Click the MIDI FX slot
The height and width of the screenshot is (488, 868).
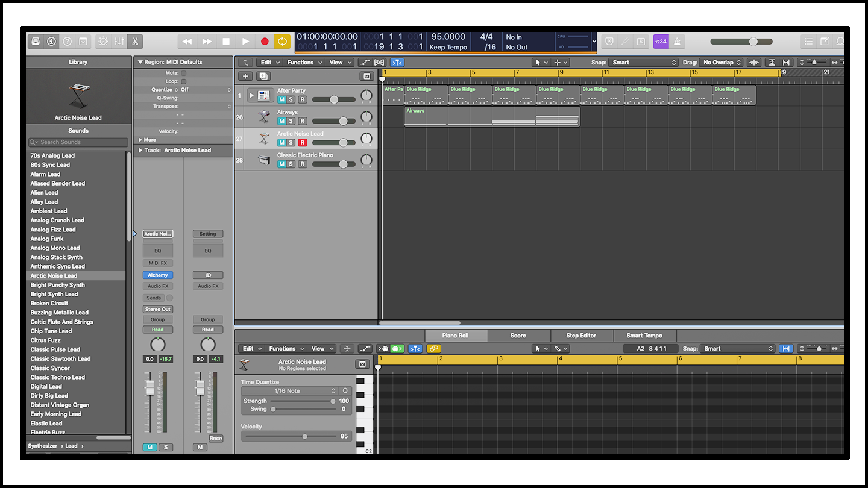click(x=158, y=263)
